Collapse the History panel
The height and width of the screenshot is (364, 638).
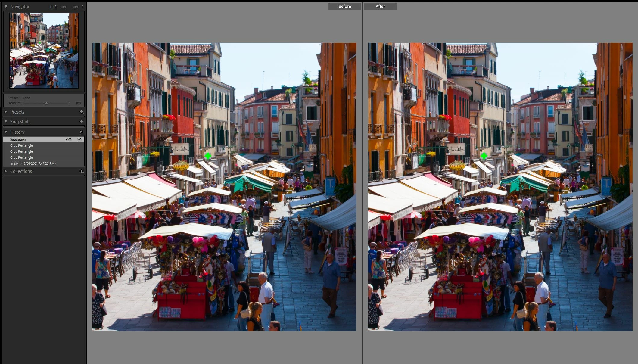pyautogui.click(x=6, y=132)
